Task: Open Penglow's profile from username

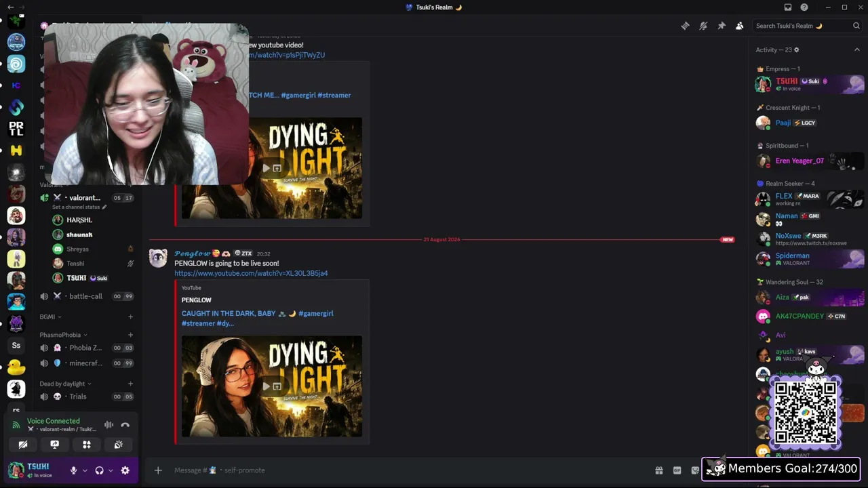Action: pos(193,253)
